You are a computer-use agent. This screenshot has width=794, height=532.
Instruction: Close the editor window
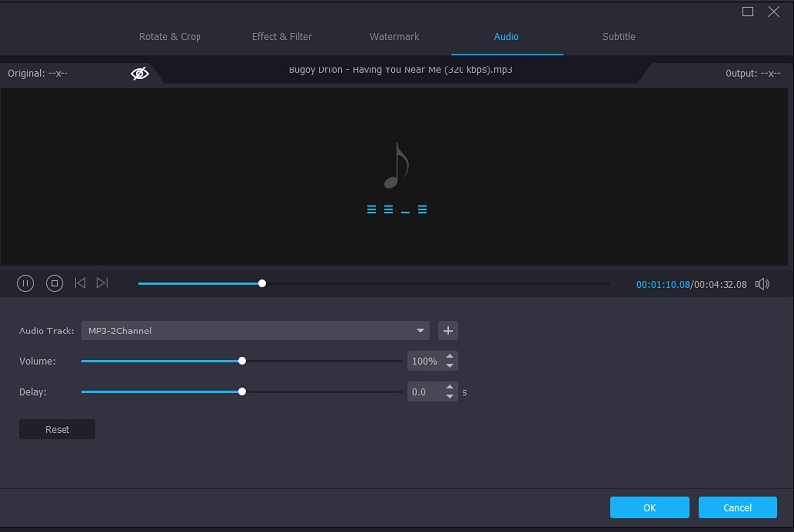775,12
